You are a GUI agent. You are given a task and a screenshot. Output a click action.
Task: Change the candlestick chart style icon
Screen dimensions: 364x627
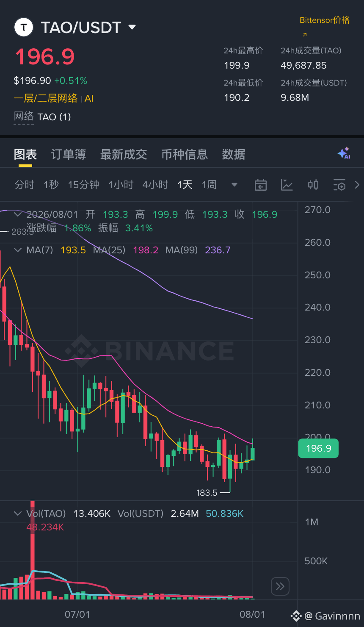click(313, 185)
